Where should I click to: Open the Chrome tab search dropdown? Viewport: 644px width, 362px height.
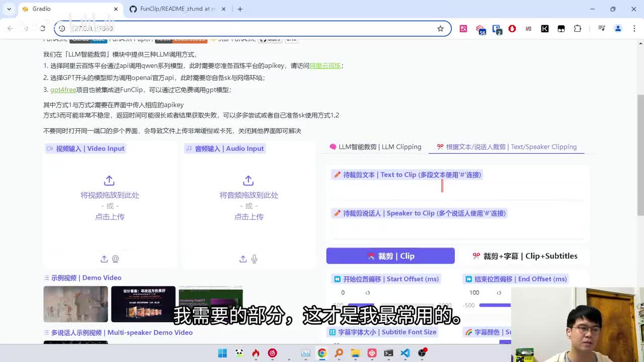coord(9,9)
